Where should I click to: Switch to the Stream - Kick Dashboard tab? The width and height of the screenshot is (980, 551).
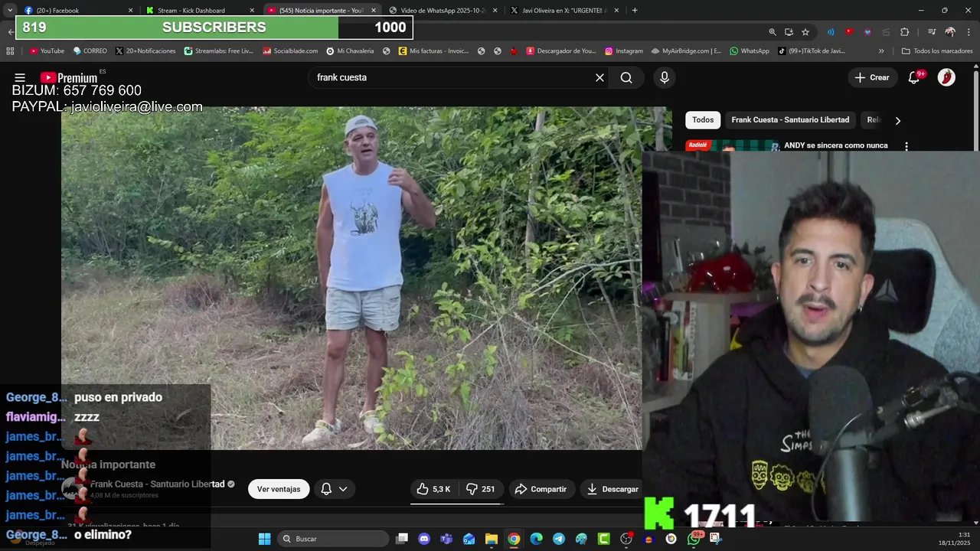(x=201, y=10)
